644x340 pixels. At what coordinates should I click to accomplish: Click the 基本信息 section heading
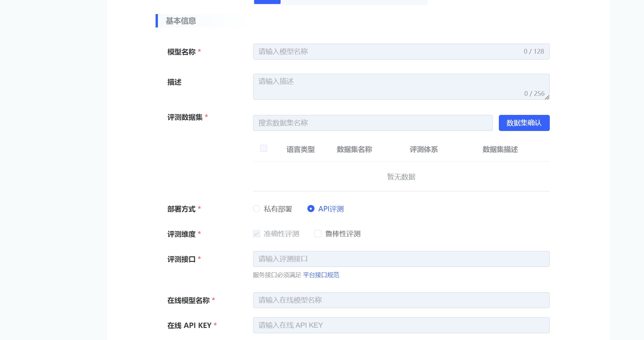click(181, 21)
